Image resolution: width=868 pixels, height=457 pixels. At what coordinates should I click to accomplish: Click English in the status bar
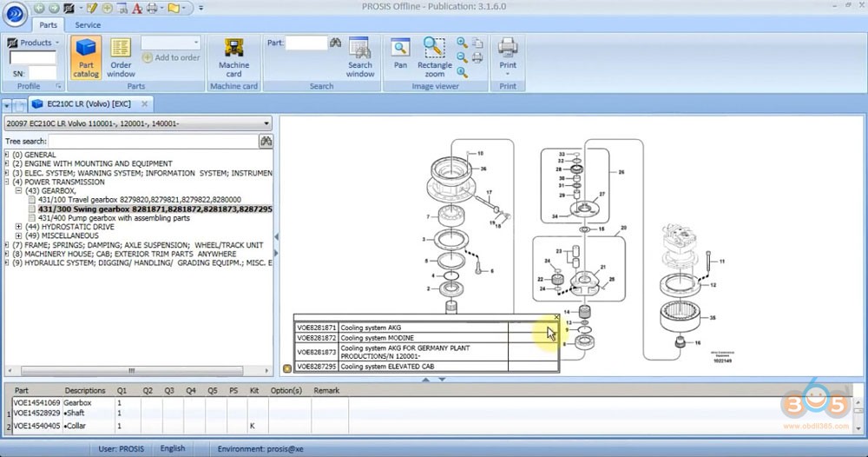pyautogui.click(x=173, y=448)
